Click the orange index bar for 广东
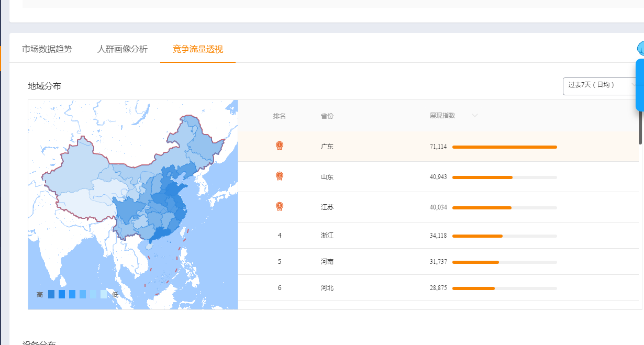The width and height of the screenshot is (644, 345). tap(504, 147)
